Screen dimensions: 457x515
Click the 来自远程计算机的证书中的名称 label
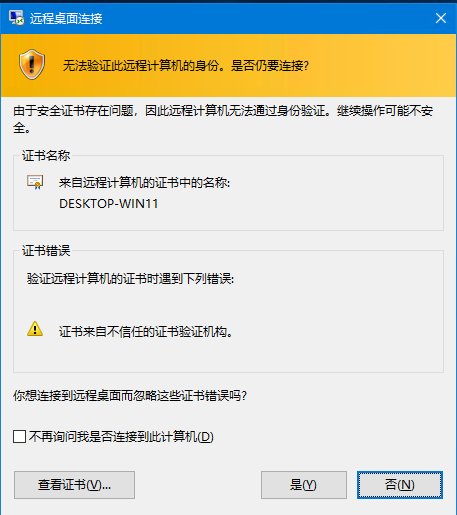(144, 183)
